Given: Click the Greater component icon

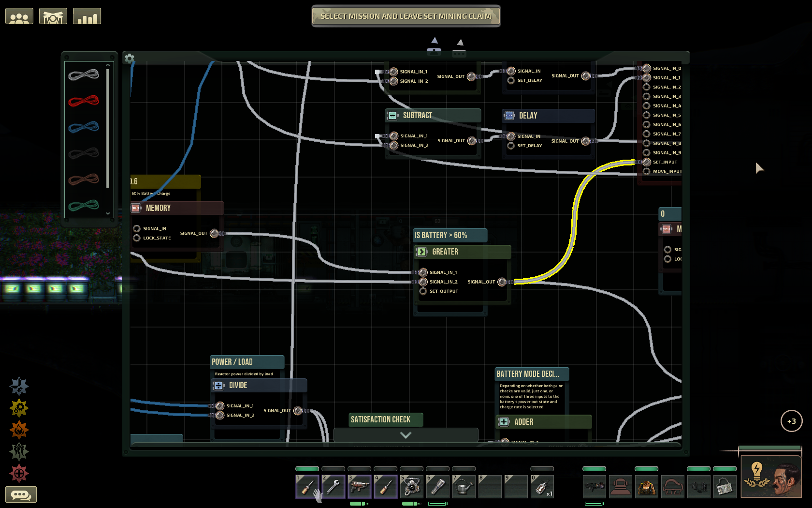Looking at the screenshot, I should [x=421, y=252].
